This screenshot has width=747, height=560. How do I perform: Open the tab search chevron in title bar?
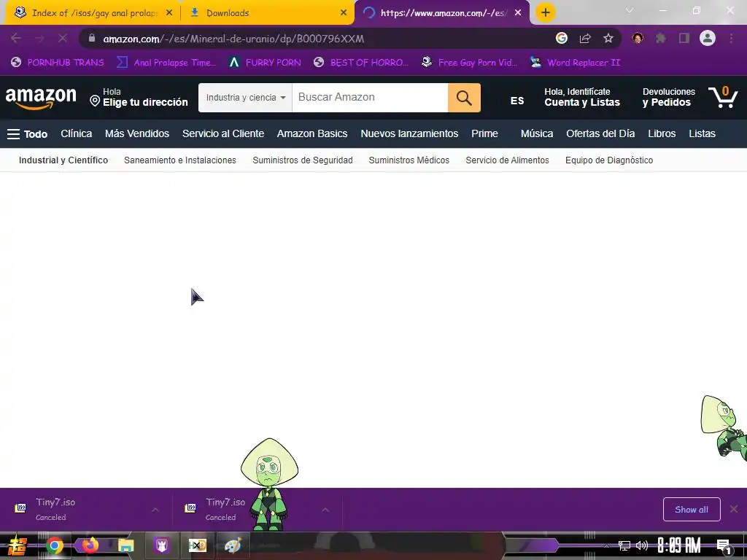click(x=630, y=10)
